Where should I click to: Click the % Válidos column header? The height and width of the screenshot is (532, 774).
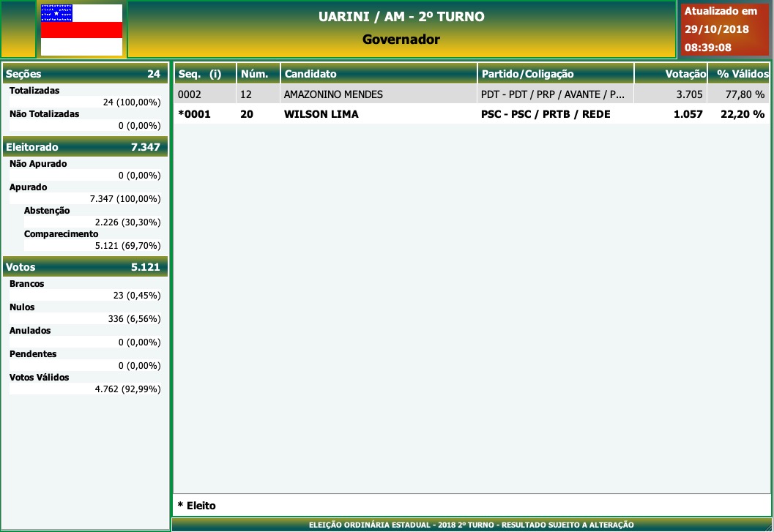[x=740, y=74]
